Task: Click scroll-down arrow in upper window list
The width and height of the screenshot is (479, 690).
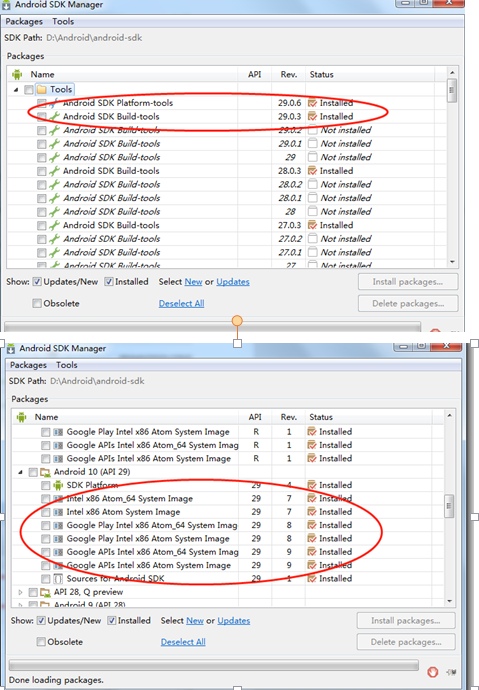Action: (452, 262)
